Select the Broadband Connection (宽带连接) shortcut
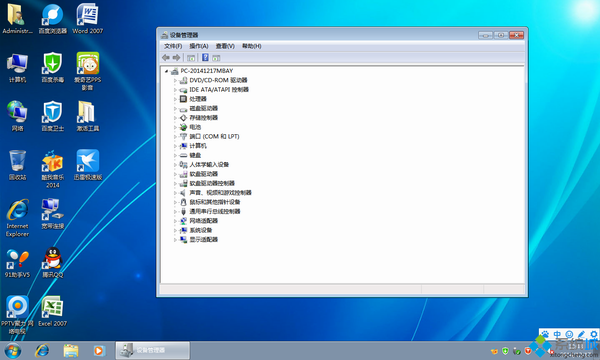Image resolution: width=600 pixels, height=360 pixels. click(52, 214)
